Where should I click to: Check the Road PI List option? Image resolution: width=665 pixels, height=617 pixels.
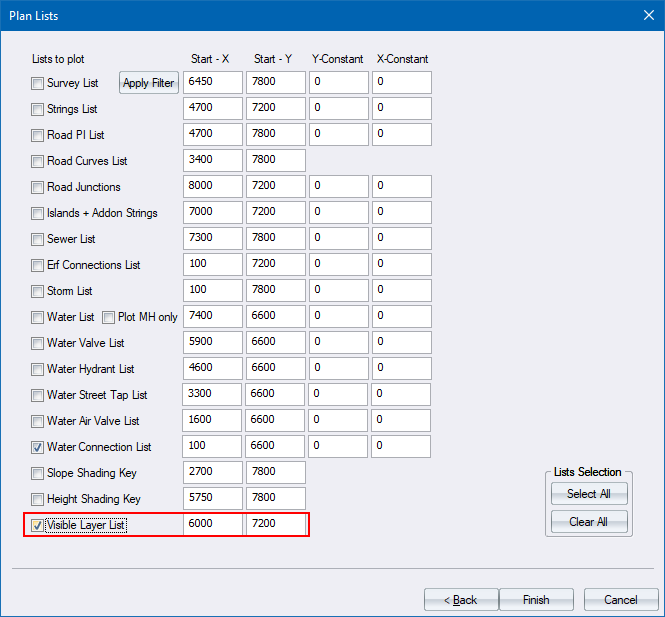pyautogui.click(x=38, y=135)
